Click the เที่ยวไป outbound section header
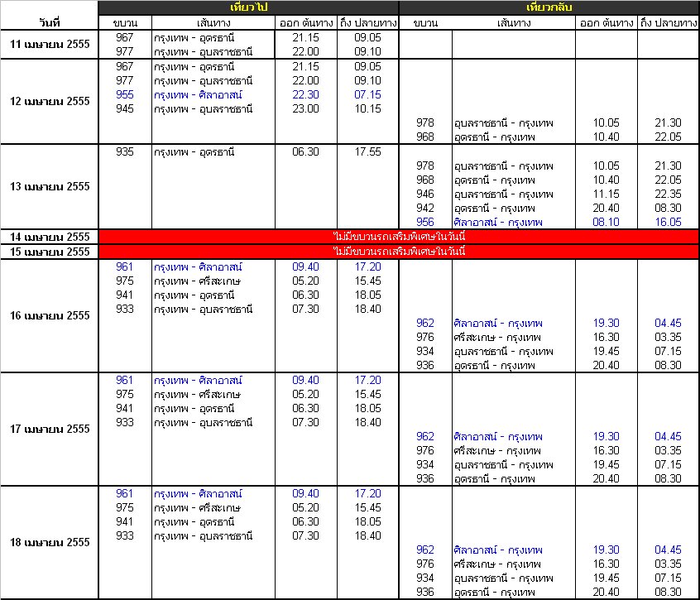 [x=248, y=7]
